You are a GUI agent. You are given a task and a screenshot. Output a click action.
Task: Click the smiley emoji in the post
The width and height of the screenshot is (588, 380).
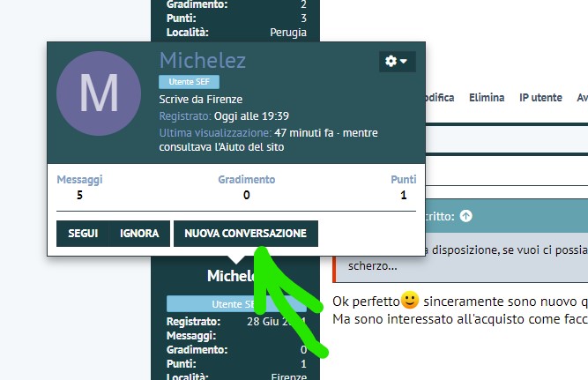click(x=410, y=300)
